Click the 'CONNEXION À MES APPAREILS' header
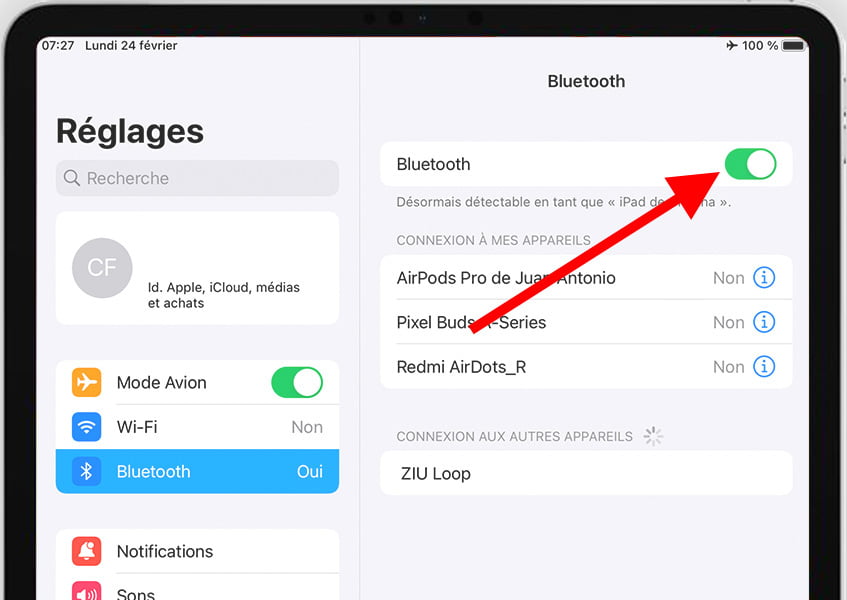847x600 pixels. (x=493, y=240)
